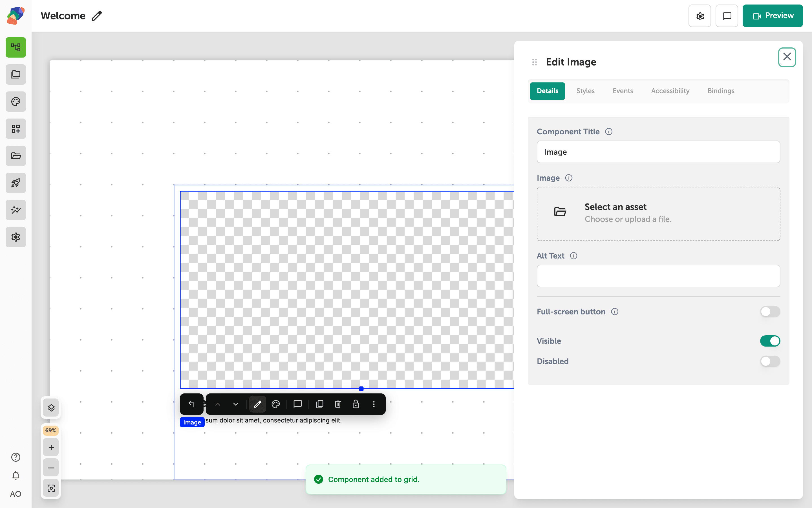Click the move down chevron in component toolbar
Image resolution: width=812 pixels, height=508 pixels.
235,404
